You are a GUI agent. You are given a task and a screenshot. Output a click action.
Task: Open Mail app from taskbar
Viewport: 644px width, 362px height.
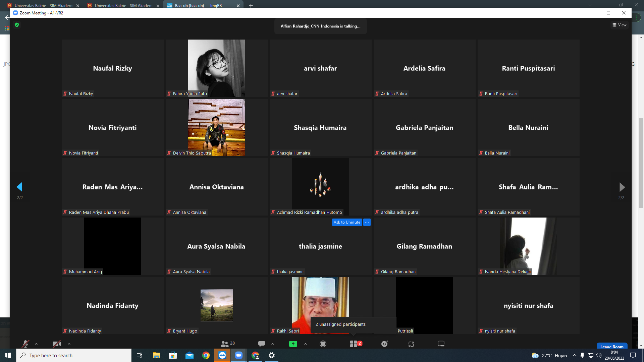190,355
